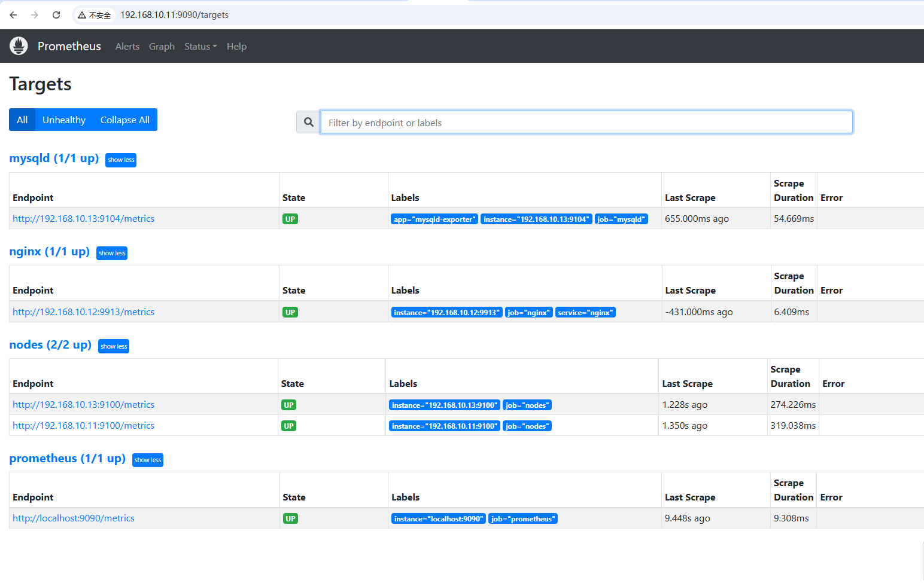
Task: Open the Help menu item
Action: point(236,46)
